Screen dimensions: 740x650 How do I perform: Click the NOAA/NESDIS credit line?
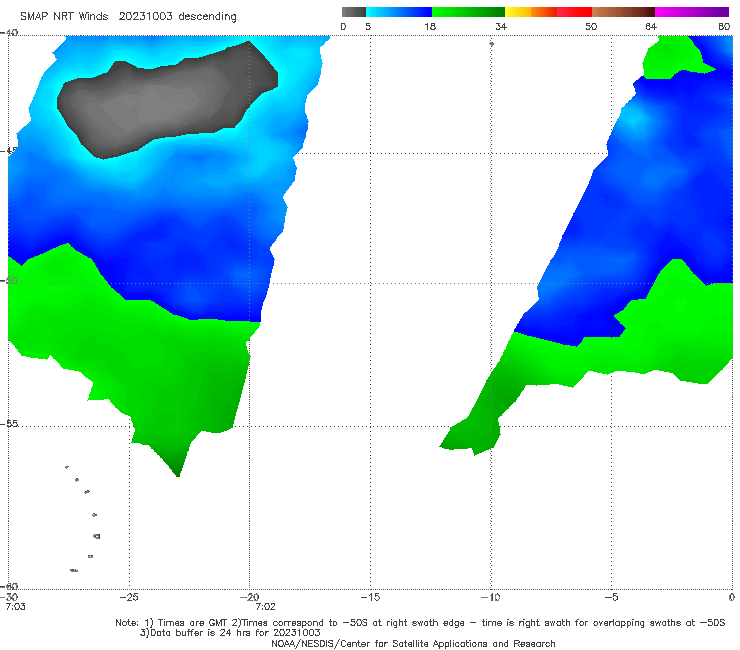413,643
